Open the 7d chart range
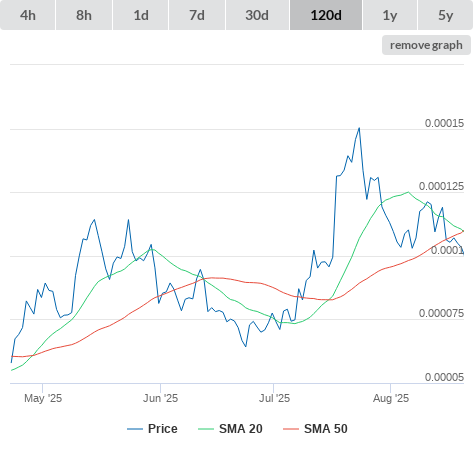Image resolution: width=474 pixels, height=455 pixels. [x=197, y=15]
